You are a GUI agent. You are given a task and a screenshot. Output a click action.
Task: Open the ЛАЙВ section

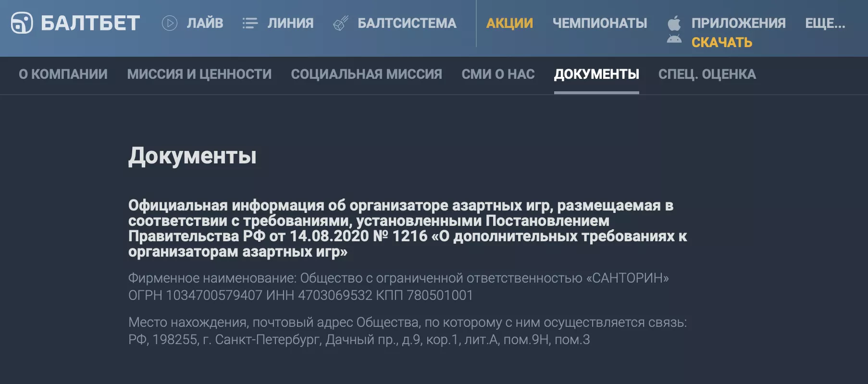point(204,23)
